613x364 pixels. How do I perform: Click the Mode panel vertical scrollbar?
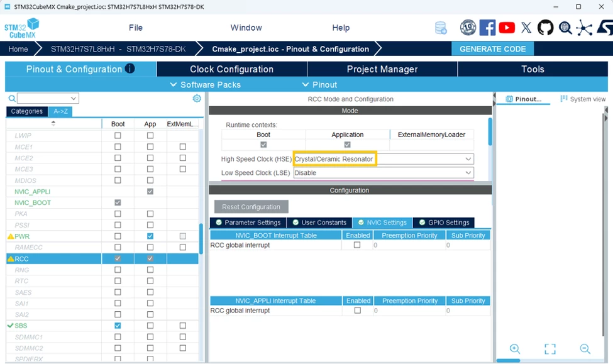coord(490,131)
